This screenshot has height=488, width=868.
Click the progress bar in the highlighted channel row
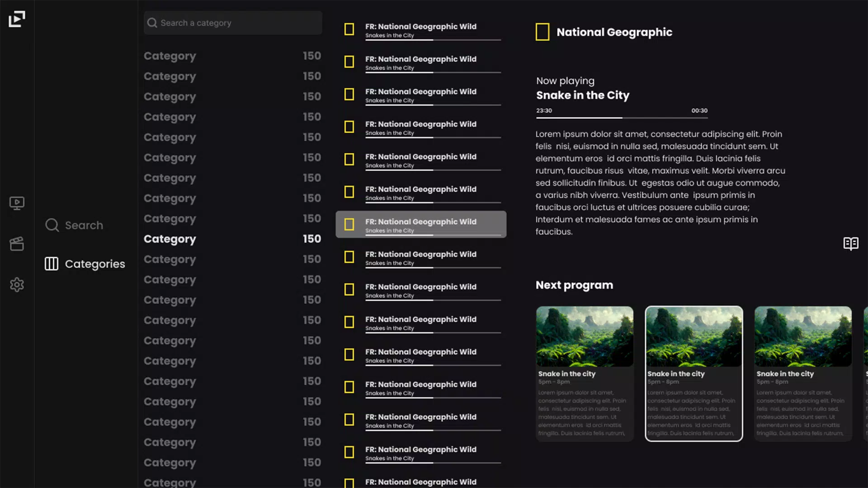pos(433,235)
